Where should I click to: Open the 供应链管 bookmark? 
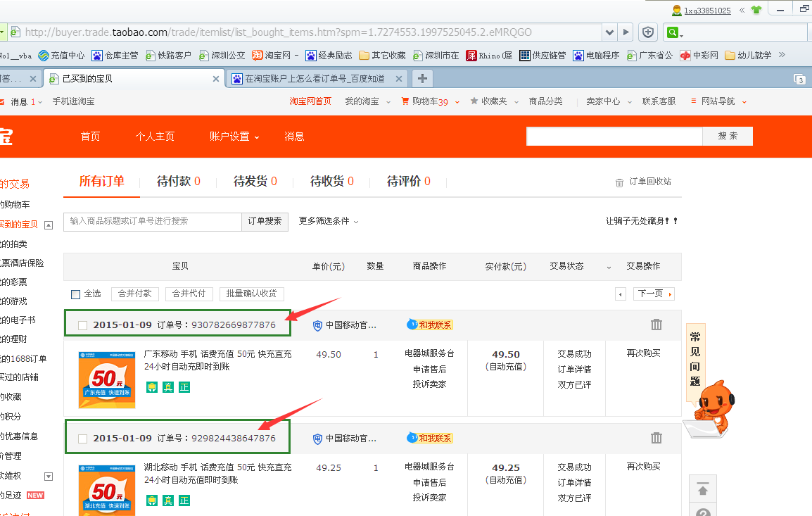(x=543, y=56)
